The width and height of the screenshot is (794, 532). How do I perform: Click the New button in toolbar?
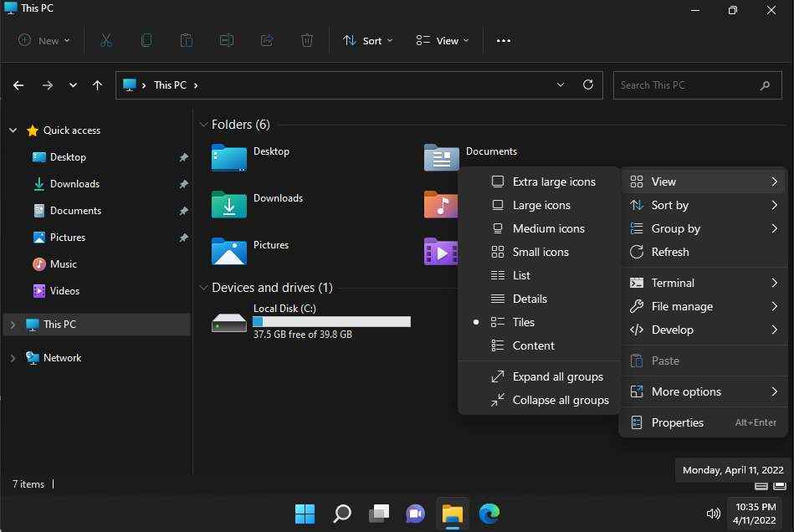44,40
